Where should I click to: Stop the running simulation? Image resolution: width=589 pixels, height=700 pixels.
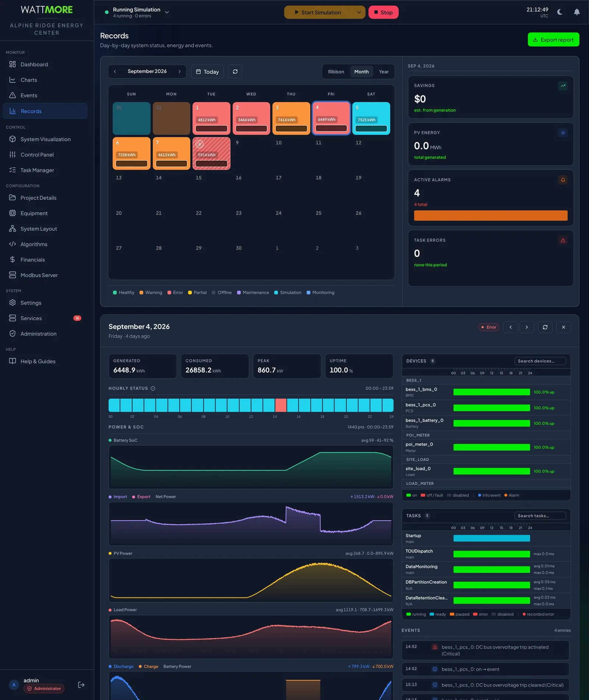tap(384, 12)
